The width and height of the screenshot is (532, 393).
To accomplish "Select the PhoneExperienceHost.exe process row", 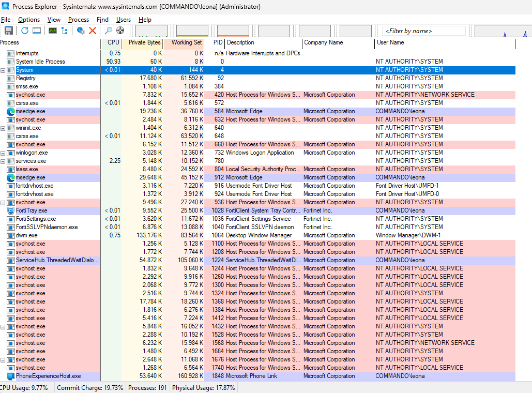I will click(x=48, y=376).
